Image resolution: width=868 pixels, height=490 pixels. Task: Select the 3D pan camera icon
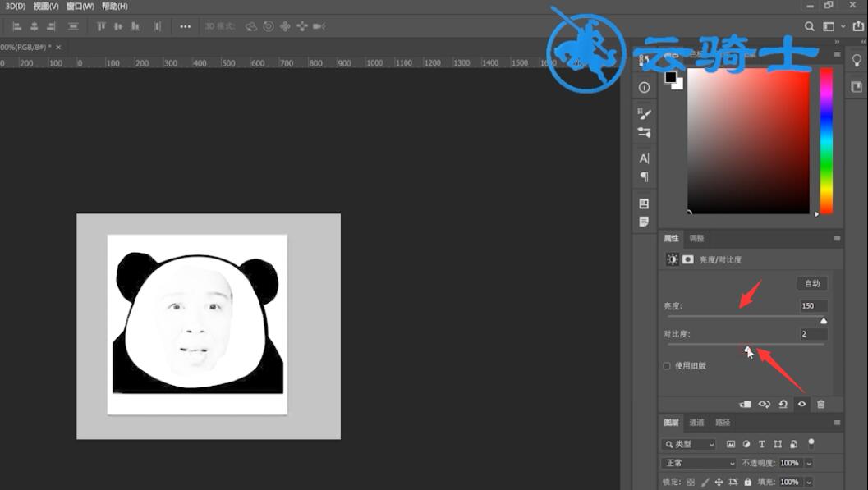coord(285,26)
